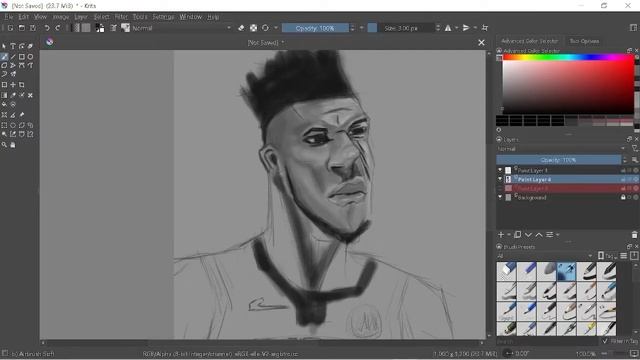Click the Redo arrow in toolbar
Screen dimensions: 640x360
click(x=58, y=28)
